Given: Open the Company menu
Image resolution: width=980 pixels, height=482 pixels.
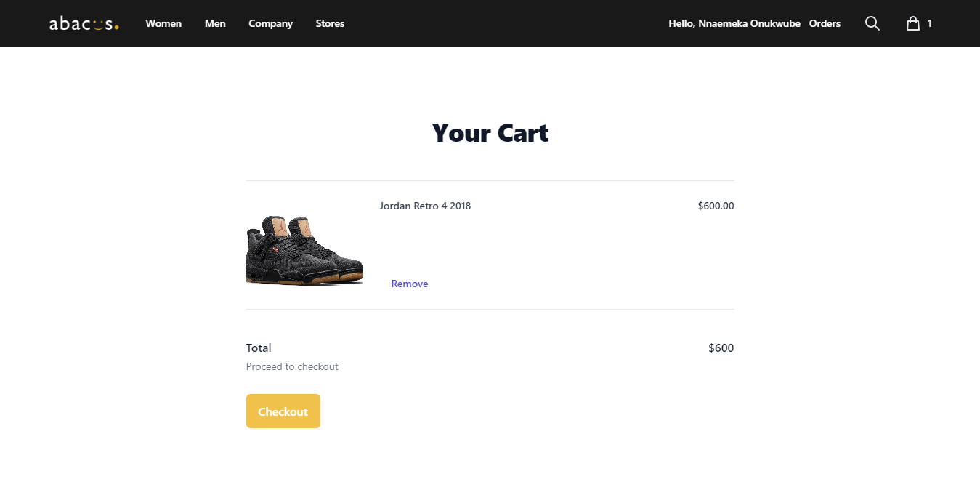Looking at the screenshot, I should click(270, 23).
